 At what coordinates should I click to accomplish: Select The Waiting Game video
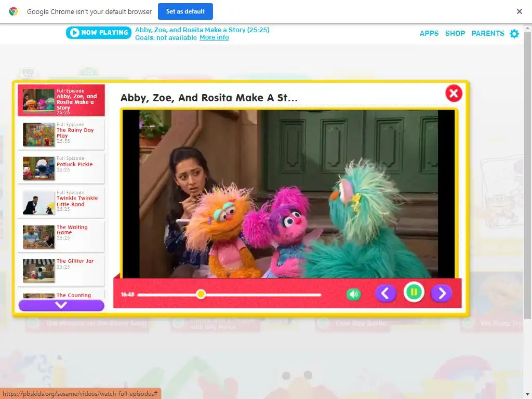pos(61,236)
